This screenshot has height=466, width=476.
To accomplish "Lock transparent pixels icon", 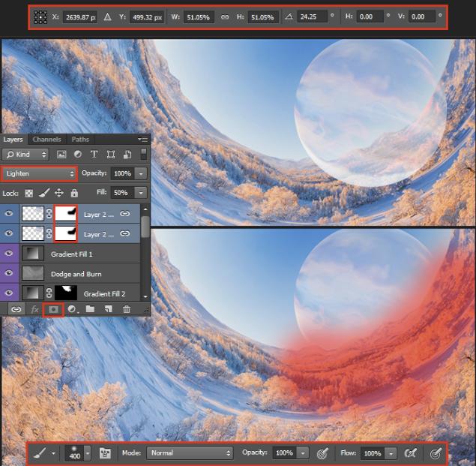I will pyautogui.click(x=28, y=193).
